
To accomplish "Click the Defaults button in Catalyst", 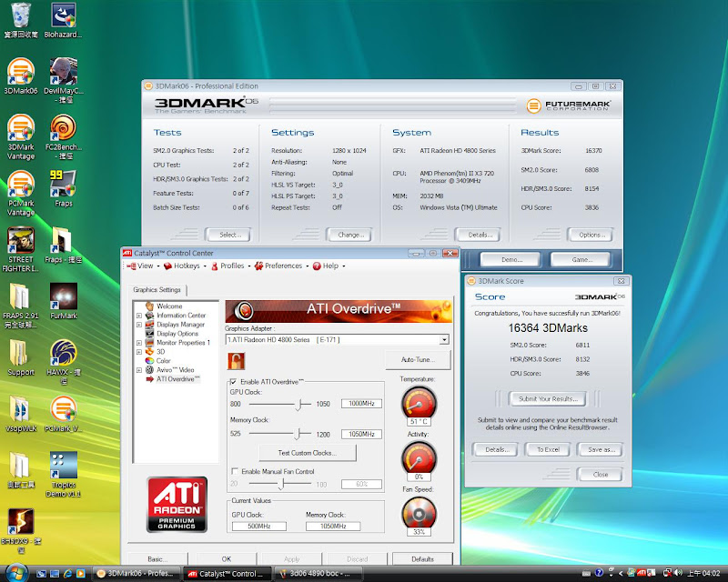I will click(422, 558).
